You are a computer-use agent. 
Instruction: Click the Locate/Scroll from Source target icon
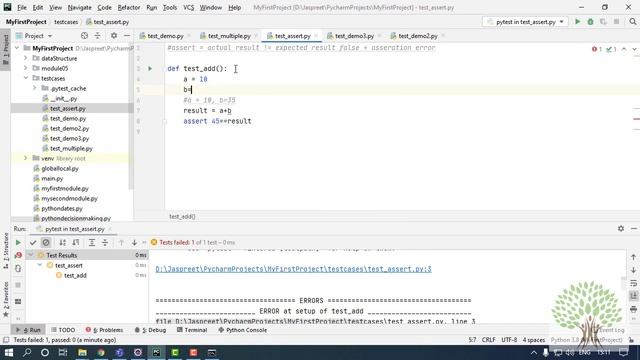(x=84, y=36)
